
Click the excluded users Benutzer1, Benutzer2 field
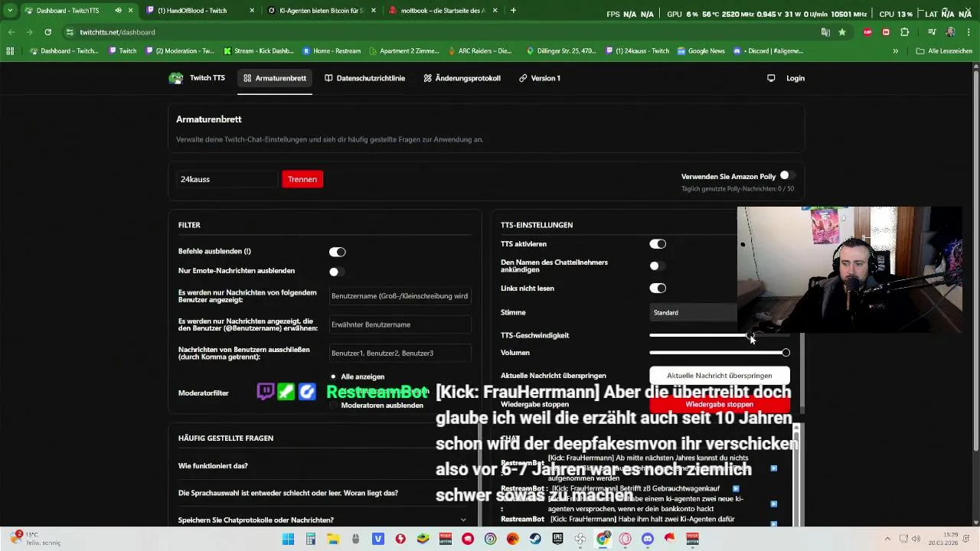tap(399, 353)
